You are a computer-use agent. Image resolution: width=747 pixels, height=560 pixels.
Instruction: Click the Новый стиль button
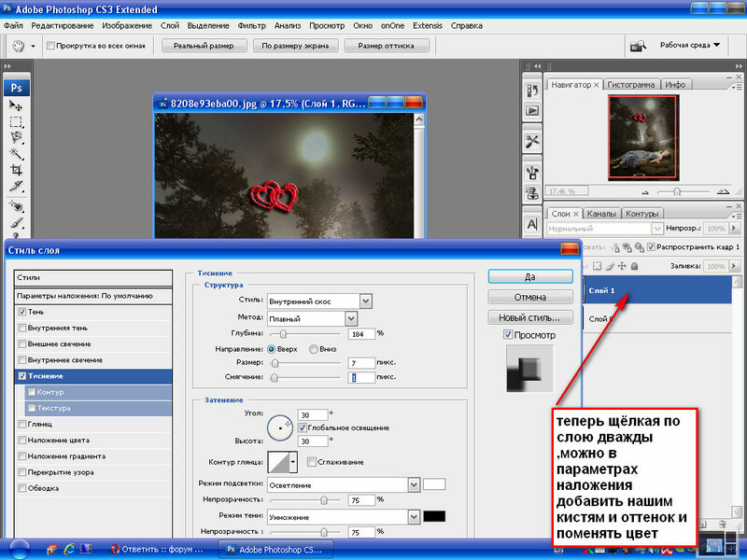click(x=530, y=317)
